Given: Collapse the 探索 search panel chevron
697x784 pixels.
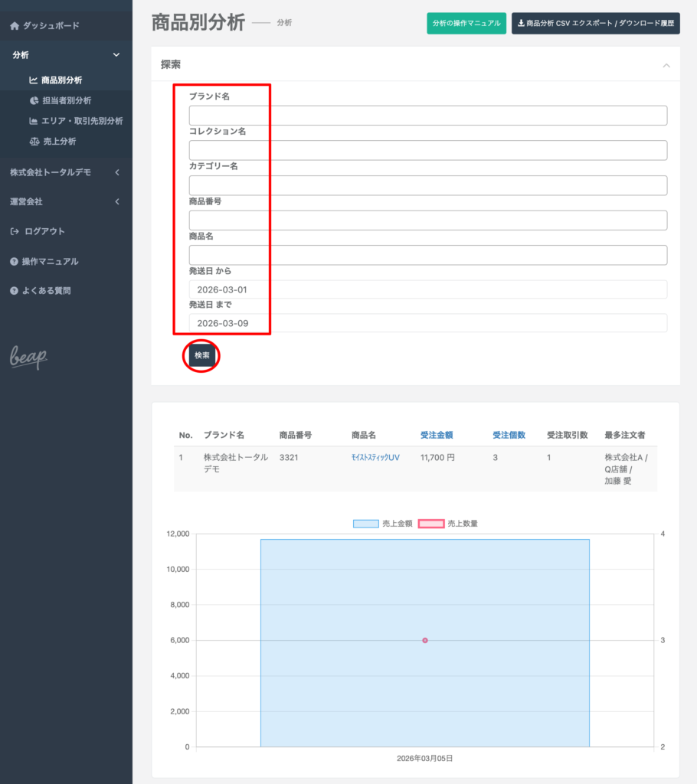Looking at the screenshot, I should click(666, 66).
